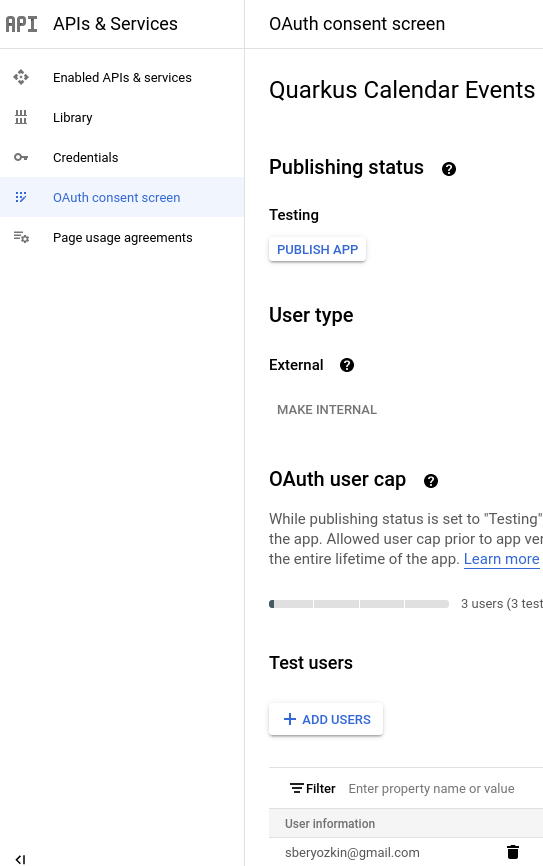This screenshot has height=866, width=543.
Task: Follow the Learn more link
Action: [x=502, y=559]
